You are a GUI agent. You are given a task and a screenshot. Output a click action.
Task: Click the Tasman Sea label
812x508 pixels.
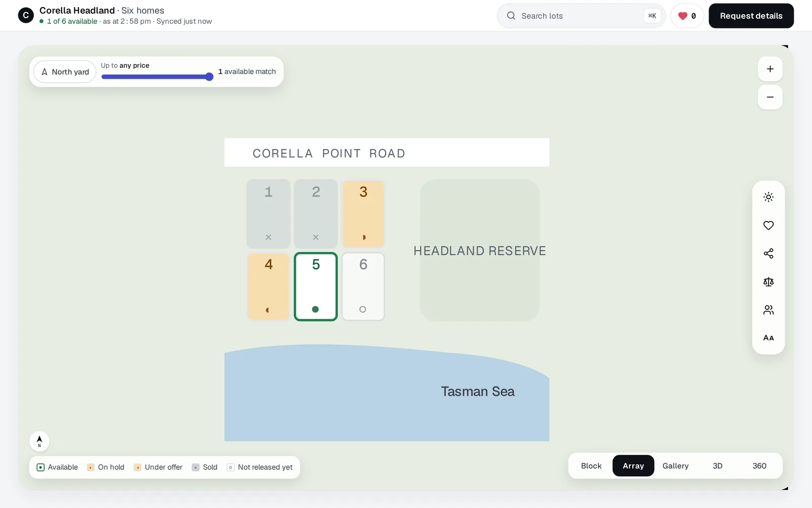tap(478, 392)
